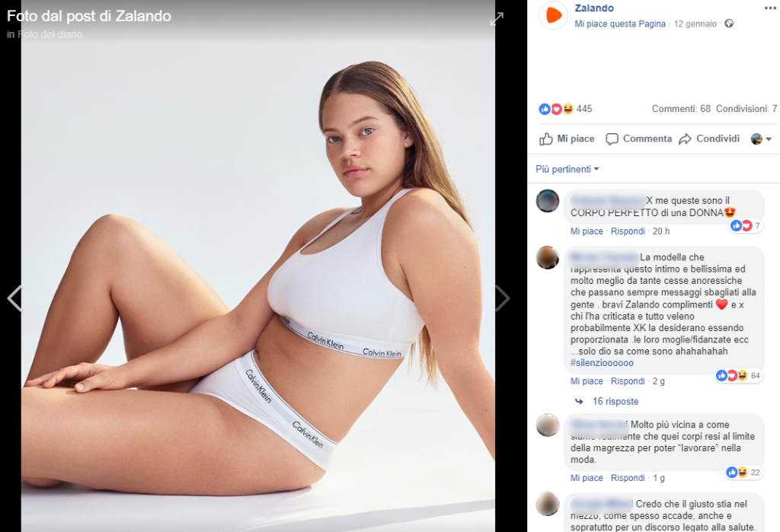Advance to the next photo arrow
Viewport: 780px width, 532px height.
(x=502, y=298)
